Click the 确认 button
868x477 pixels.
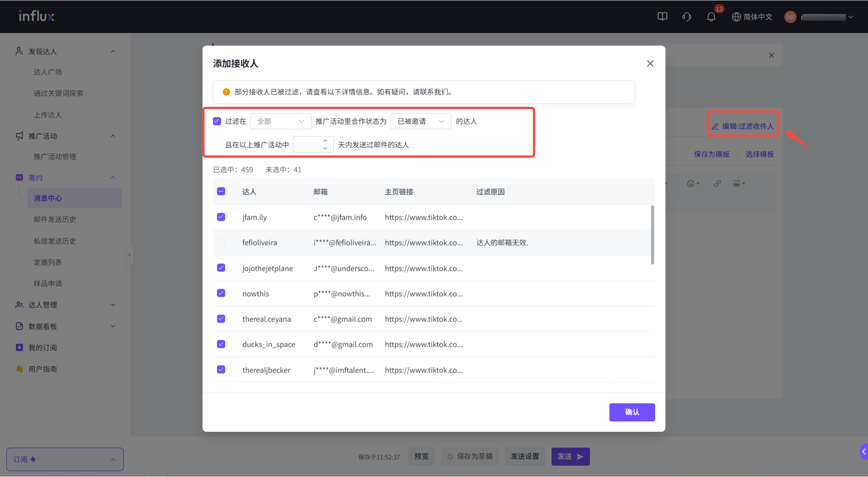tap(632, 412)
